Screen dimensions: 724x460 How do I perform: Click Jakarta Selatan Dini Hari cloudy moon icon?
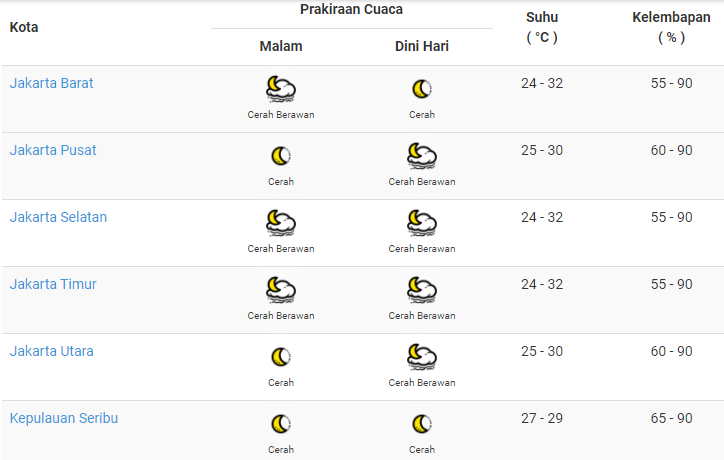pyautogui.click(x=422, y=223)
